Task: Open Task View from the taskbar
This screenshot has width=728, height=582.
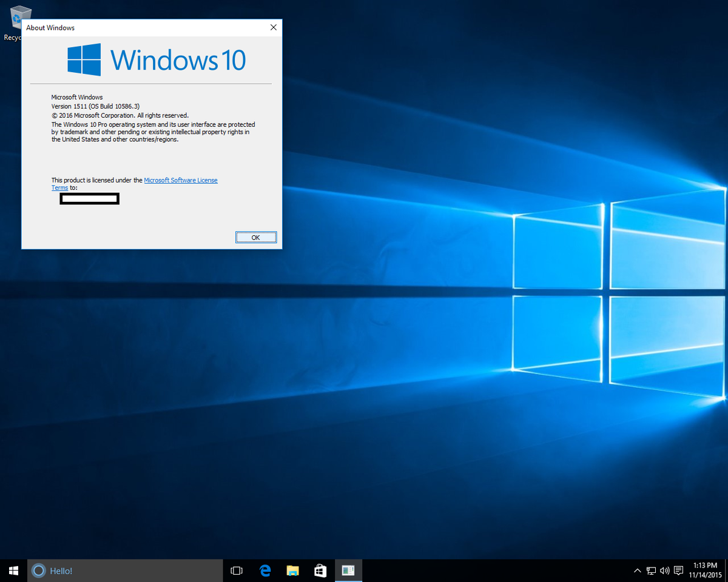Action: coord(237,570)
